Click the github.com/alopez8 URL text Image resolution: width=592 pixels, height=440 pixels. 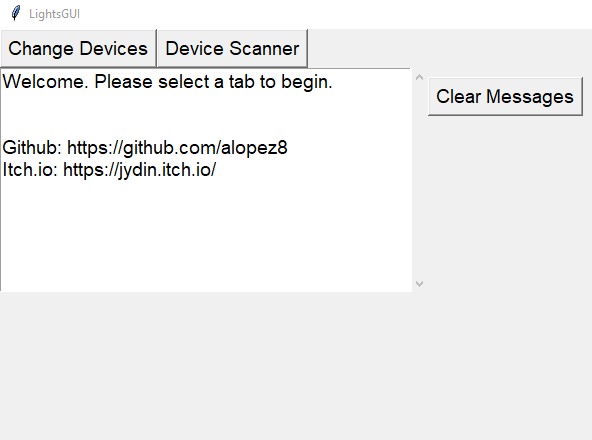pyautogui.click(x=177, y=148)
